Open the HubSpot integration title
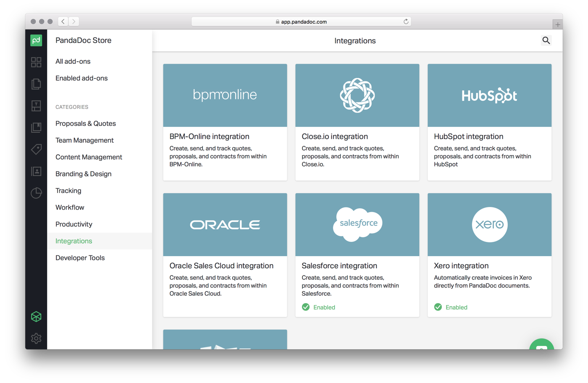 [x=468, y=136]
